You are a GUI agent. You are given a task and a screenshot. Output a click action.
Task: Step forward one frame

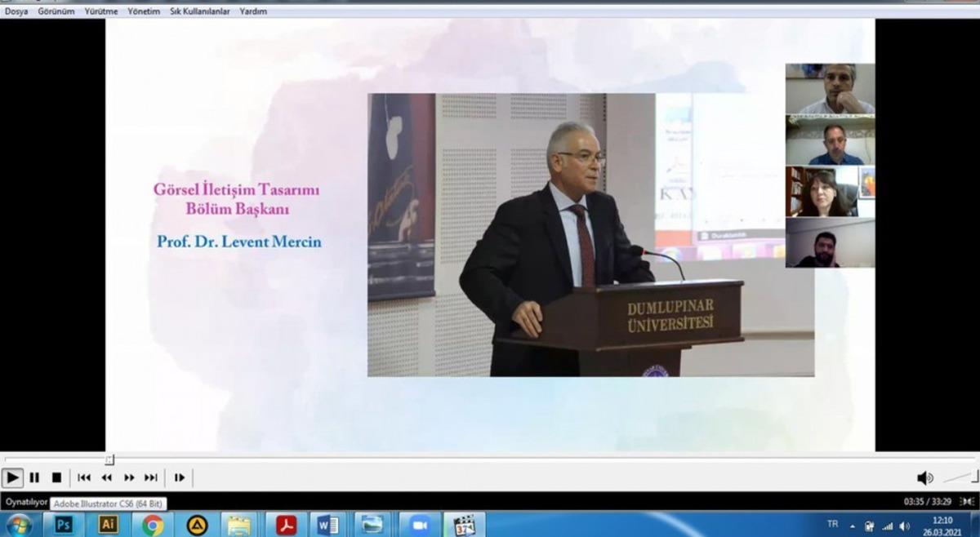[x=180, y=477]
